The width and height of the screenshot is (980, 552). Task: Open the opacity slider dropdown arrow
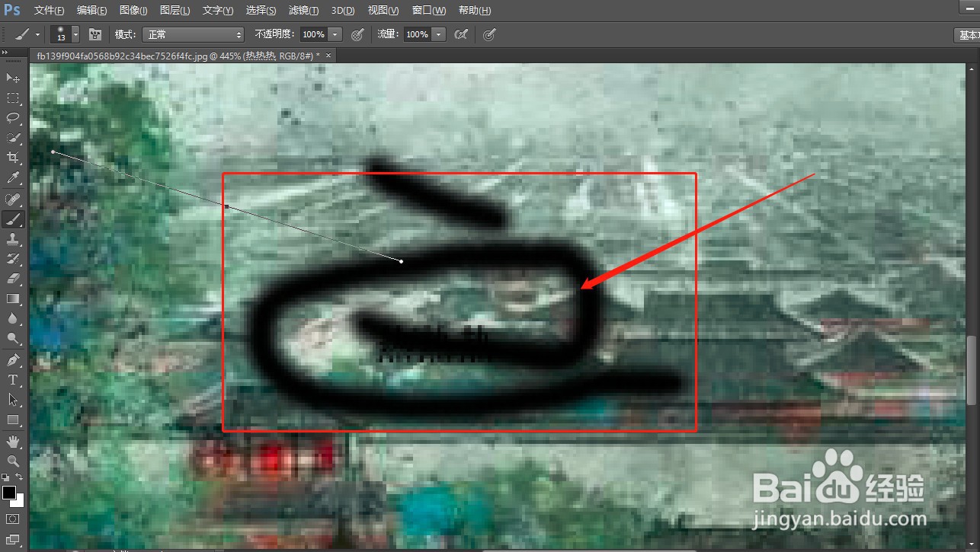[x=336, y=34]
